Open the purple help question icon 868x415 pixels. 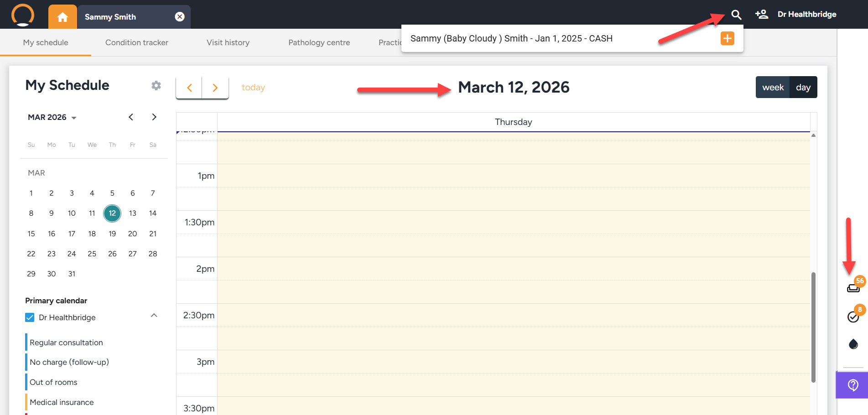[852, 385]
